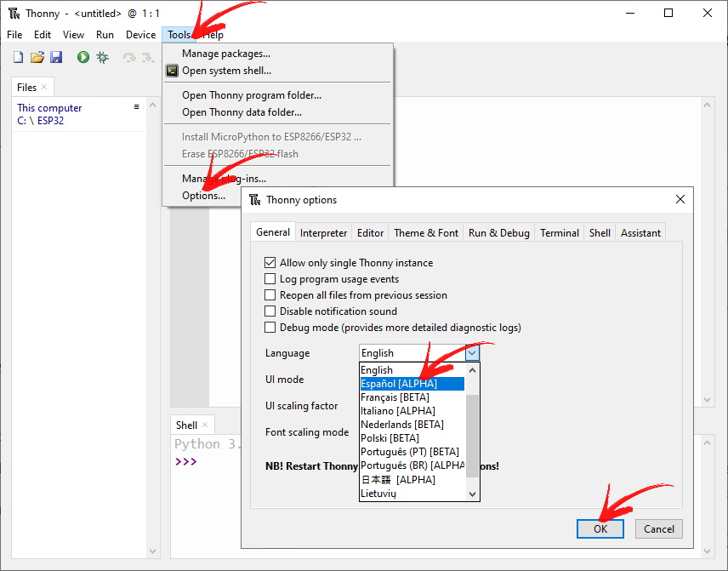Click the Cancel button

pos(659,528)
